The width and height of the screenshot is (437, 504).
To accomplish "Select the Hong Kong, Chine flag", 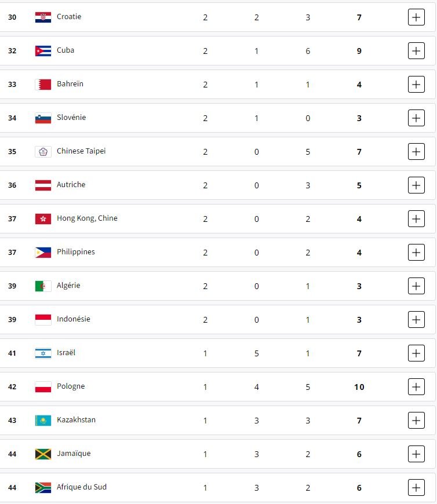I will click(x=43, y=219).
